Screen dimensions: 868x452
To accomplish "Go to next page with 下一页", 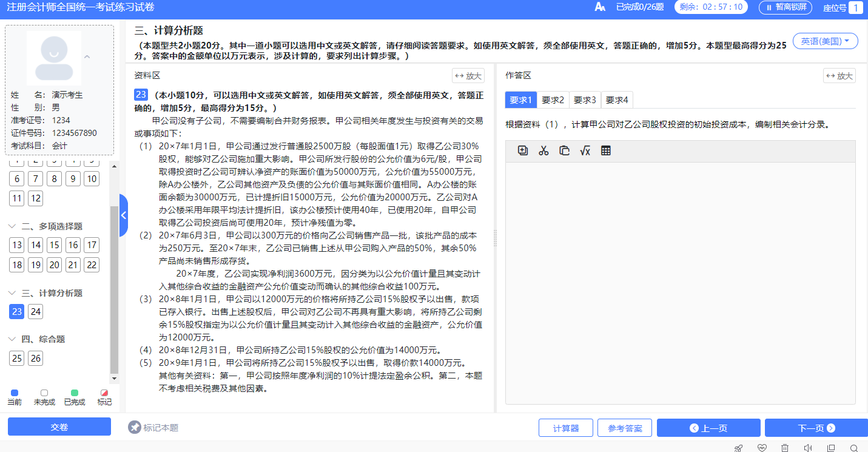I will click(816, 428).
